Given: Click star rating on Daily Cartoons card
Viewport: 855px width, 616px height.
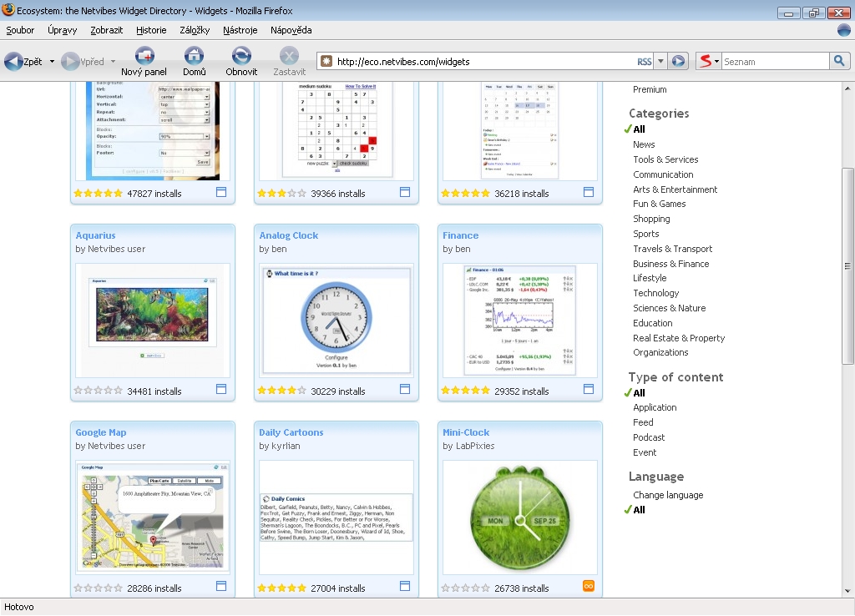Looking at the screenshot, I should 281,588.
